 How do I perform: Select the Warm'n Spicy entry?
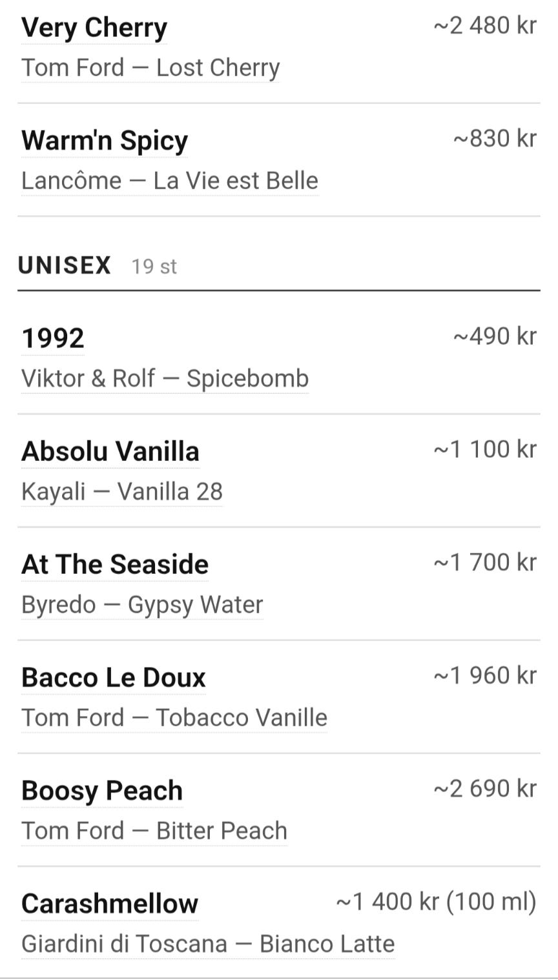pyautogui.click(x=105, y=141)
